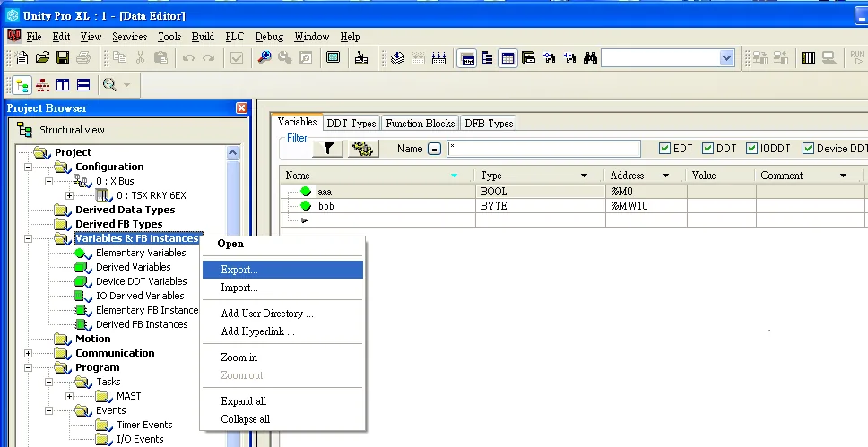Image resolution: width=868 pixels, height=447 pixels.
Task: Collapse the Configuration tree node
Action: 28,167
